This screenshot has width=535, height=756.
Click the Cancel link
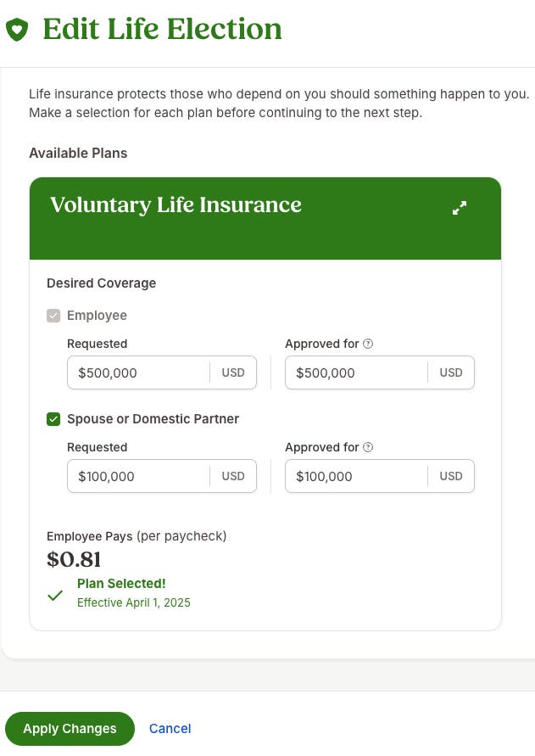click(x=170, y=729)
